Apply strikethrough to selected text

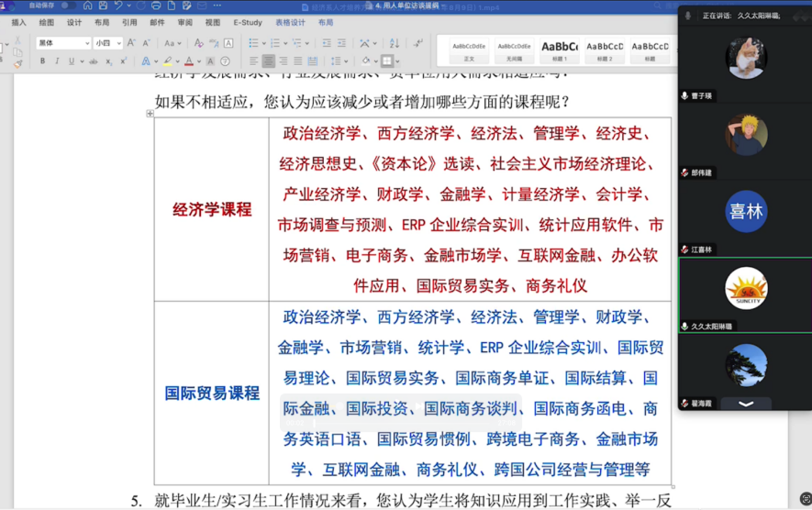[93, 61]
